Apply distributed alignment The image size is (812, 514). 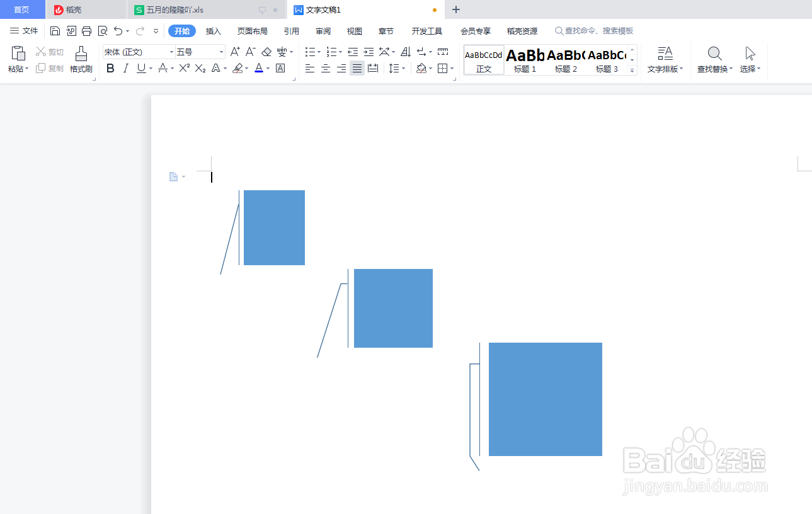(373, 68)
